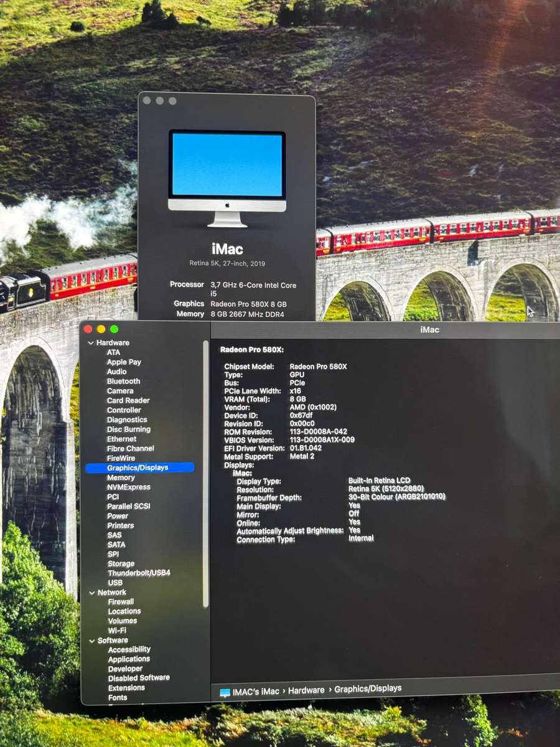The height and width of the screenshot is (747, 560).
Task: Open FireWire hardware entry
Action: pos(121,458)
